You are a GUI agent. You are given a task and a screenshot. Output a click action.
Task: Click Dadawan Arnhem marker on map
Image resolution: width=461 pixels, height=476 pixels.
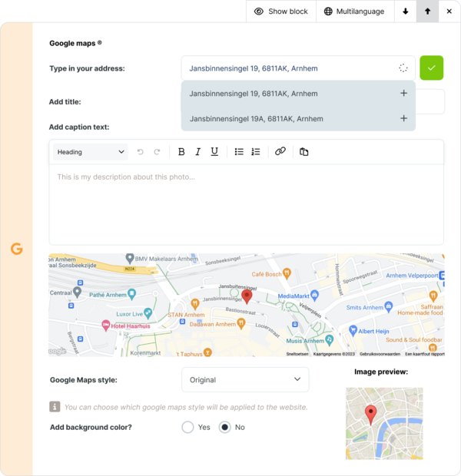(241, 324)
